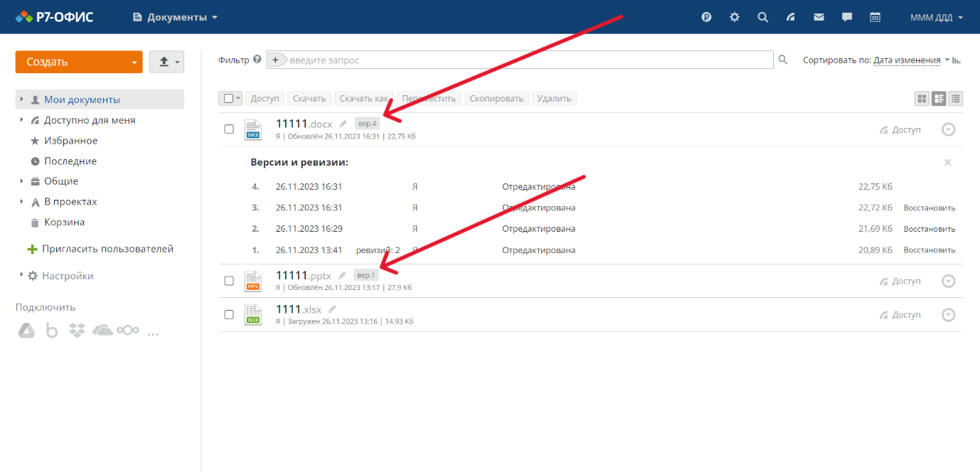980x472 pixels.
Task: Open the Дата изменения sort dropdown
Action: (907, 60)
